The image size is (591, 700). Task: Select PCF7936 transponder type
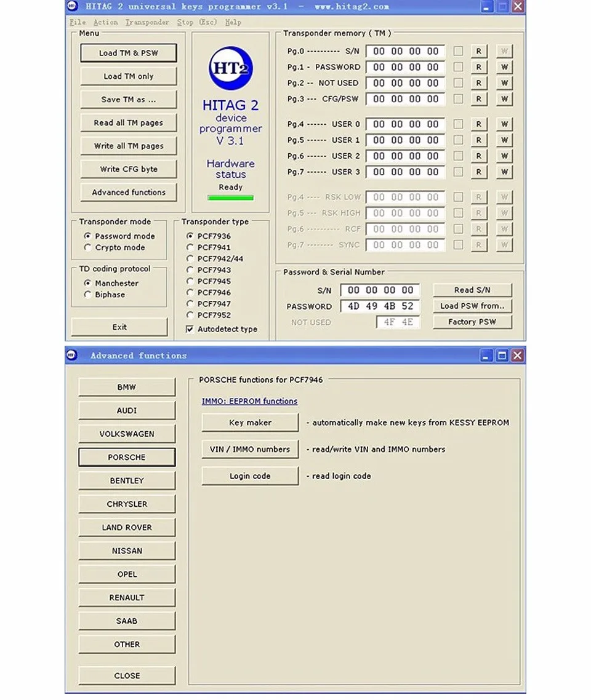coord(190,236)
